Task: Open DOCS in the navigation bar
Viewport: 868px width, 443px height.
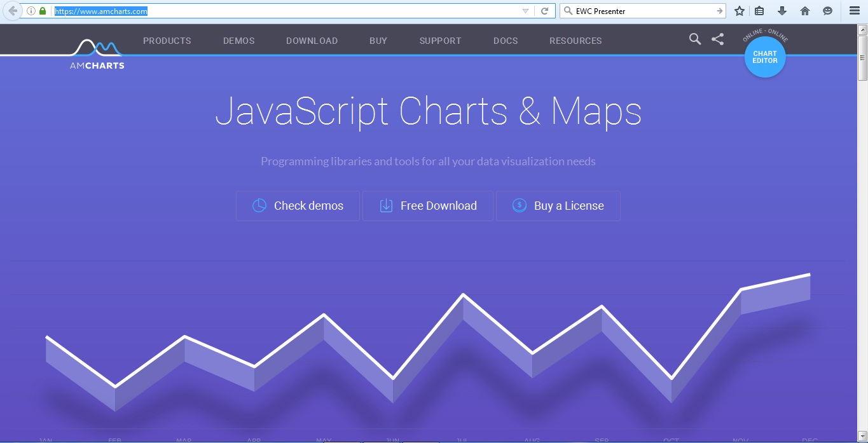Action: (506, 41)
